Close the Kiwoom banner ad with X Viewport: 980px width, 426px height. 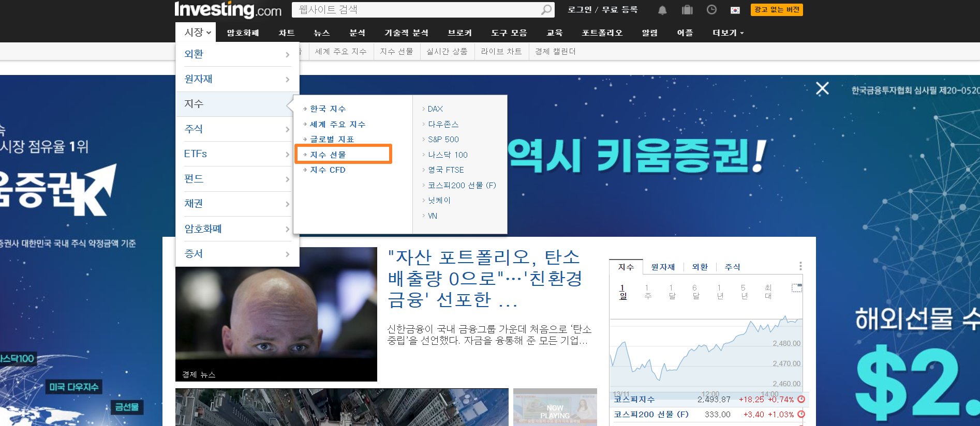tap(822, 88)
